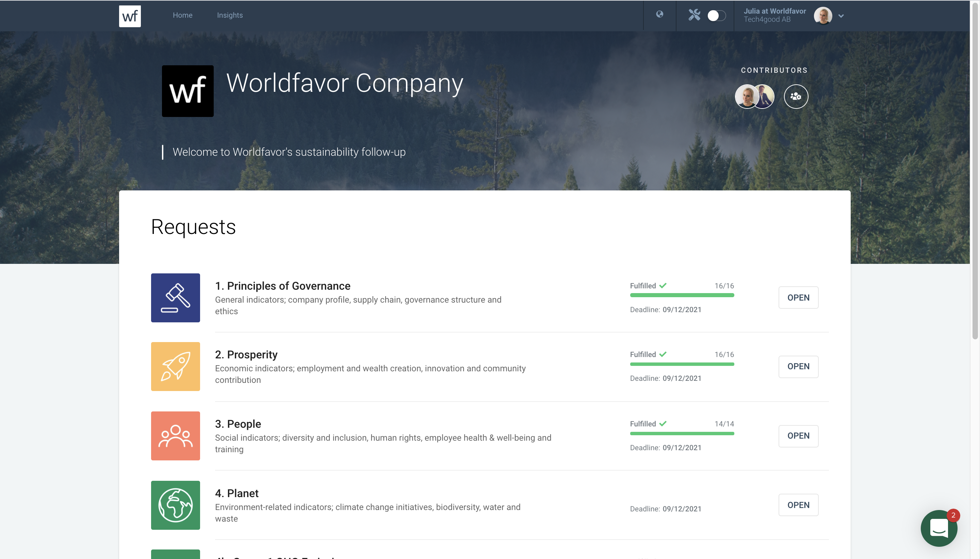Open the Planet request
The width and height of the screenshot is (980, 559).
(x=798, y=505)
